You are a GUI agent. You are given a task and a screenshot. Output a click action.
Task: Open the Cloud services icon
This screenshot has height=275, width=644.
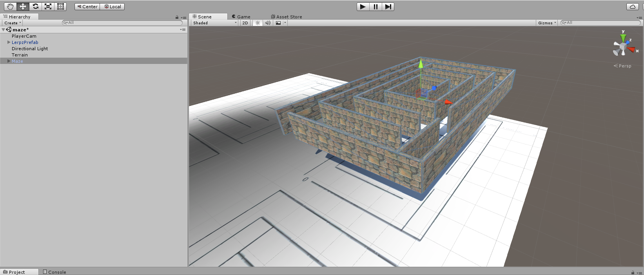pyautogui.click(x=632, y=6)
